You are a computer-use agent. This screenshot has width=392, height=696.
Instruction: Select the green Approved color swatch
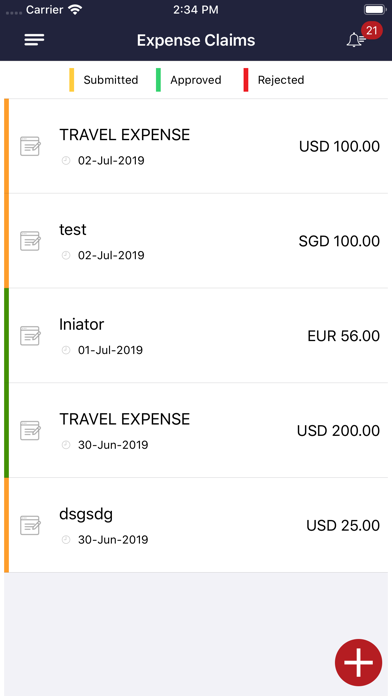coord(158,80)
